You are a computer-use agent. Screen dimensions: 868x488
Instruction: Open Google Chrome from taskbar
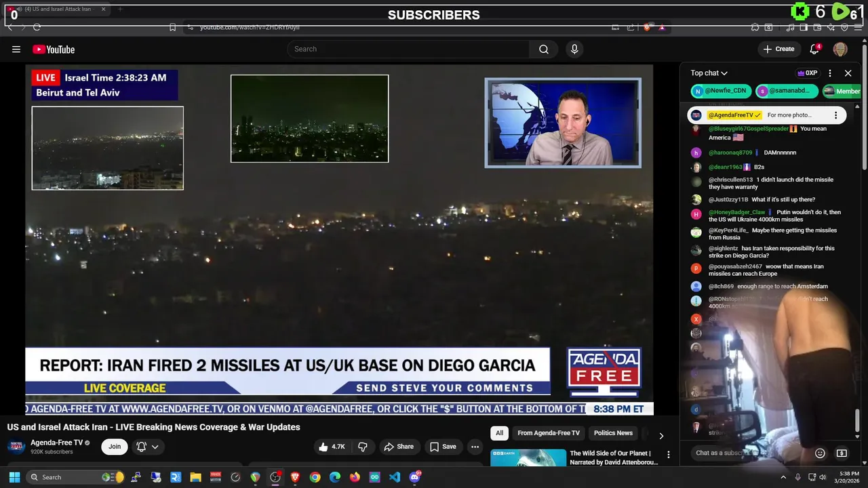coord(315,477)
